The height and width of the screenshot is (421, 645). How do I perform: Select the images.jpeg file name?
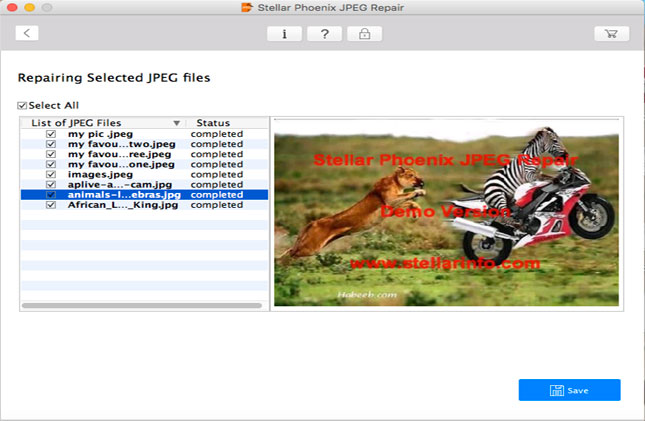pos(100,174)
